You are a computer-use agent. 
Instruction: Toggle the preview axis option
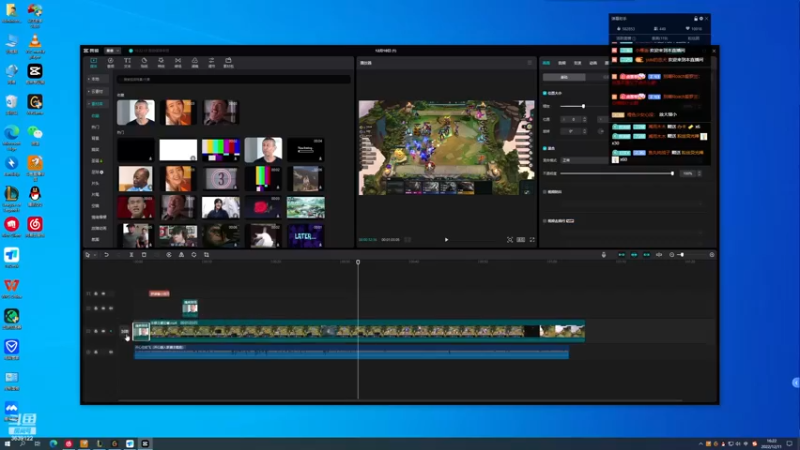pos(659,255)
